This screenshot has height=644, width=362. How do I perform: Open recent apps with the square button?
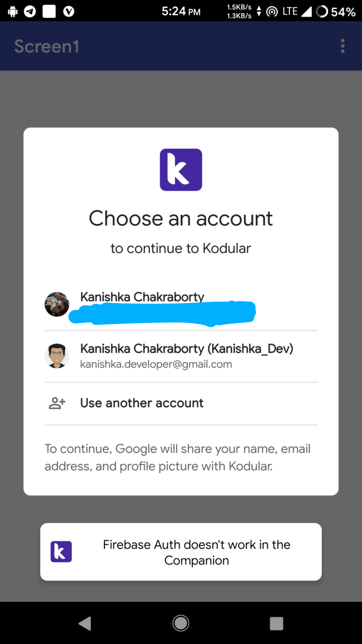click(x=276, y=623)
